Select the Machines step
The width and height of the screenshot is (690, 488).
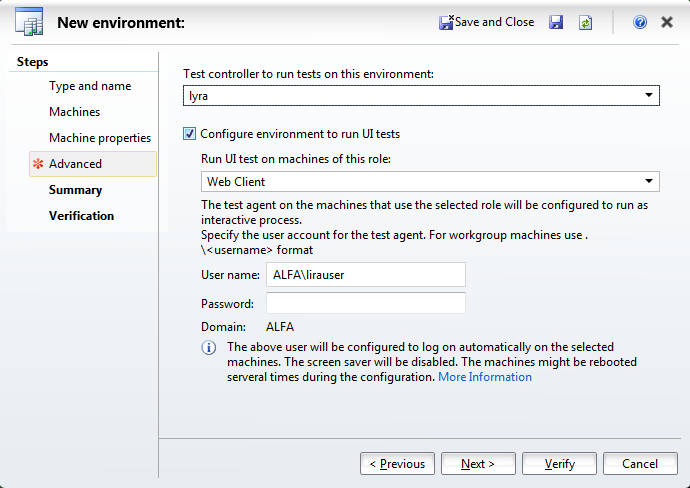[74, 112]
